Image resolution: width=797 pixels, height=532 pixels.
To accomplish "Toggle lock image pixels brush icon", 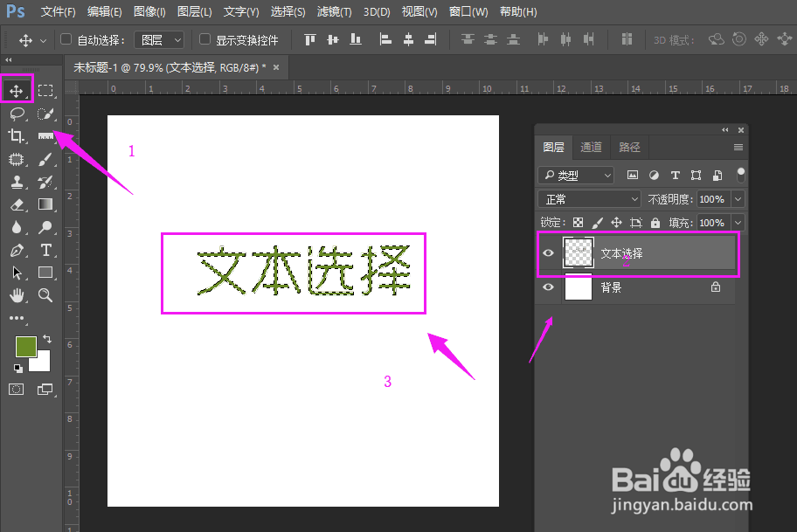I will [x=597, y=223].
